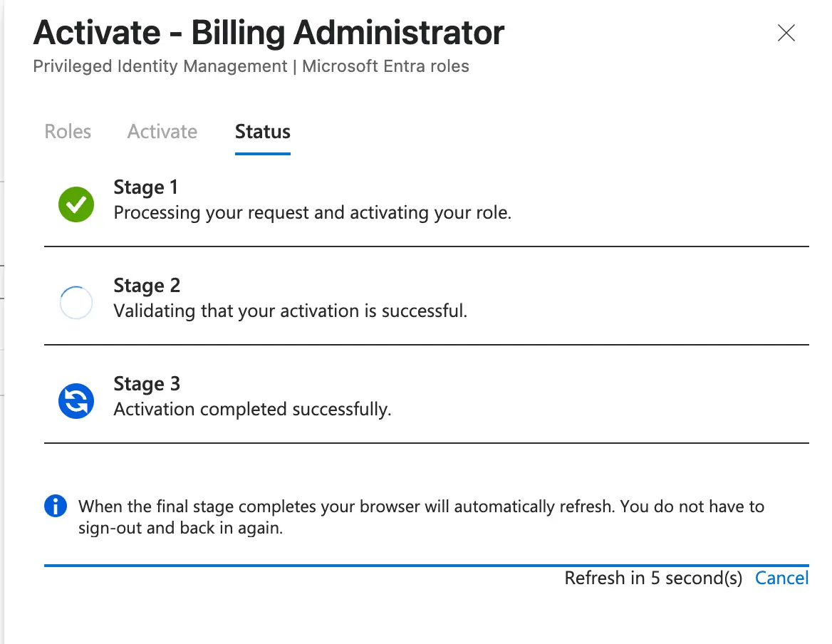Image resolution: width=832 pixels, height=644 pixels.
Task: Click the green checkmark icon for Stage 1
Action: click(x=76, y=205)
